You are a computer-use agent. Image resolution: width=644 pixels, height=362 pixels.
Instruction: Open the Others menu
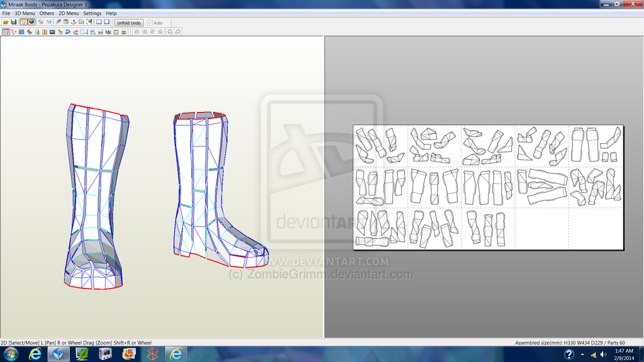pyautogui.click(x=47, y=13)
